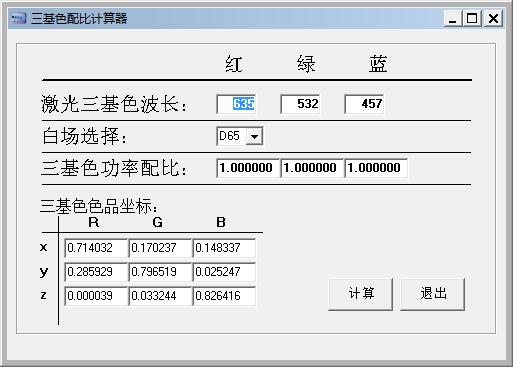Click the window title 三基色配比计算器
The height and width of the screenshot is (367, 513).
pyautogui.click(x=79, y=18)
